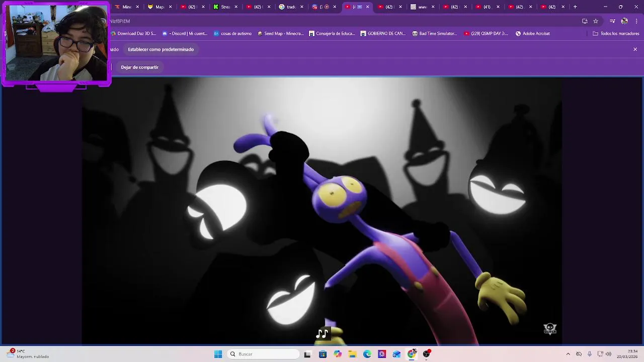Click the Chrome profile avatar

(x=624, y=21)
